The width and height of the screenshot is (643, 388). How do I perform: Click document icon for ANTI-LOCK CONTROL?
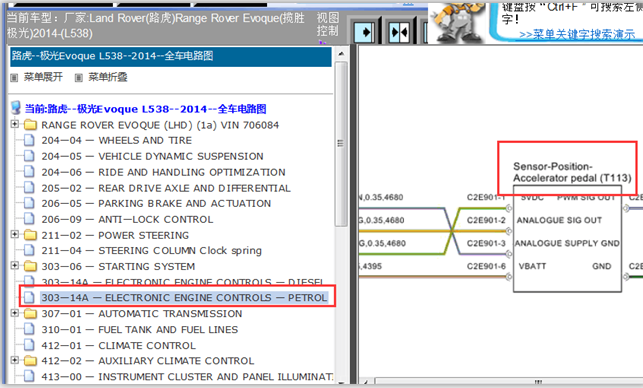click(29, 219)
